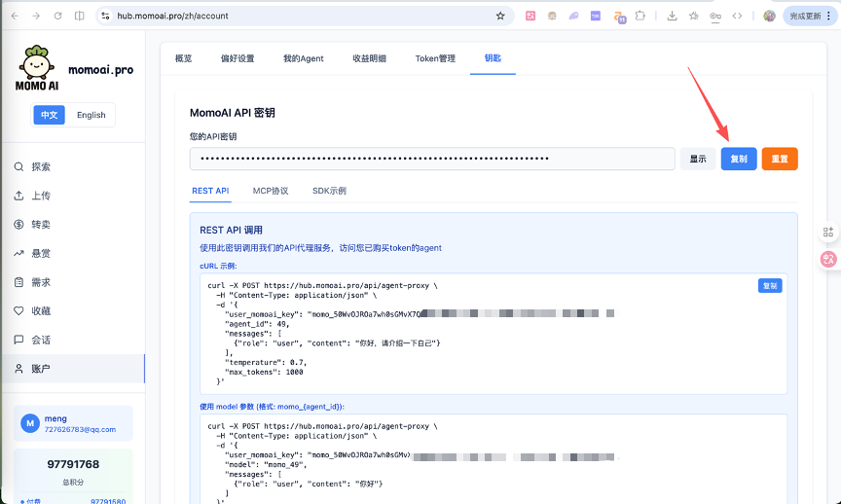Image resolution: width=841 pixels, height=504 pixels.
Task: Switch the language to English
Action: 91,115
